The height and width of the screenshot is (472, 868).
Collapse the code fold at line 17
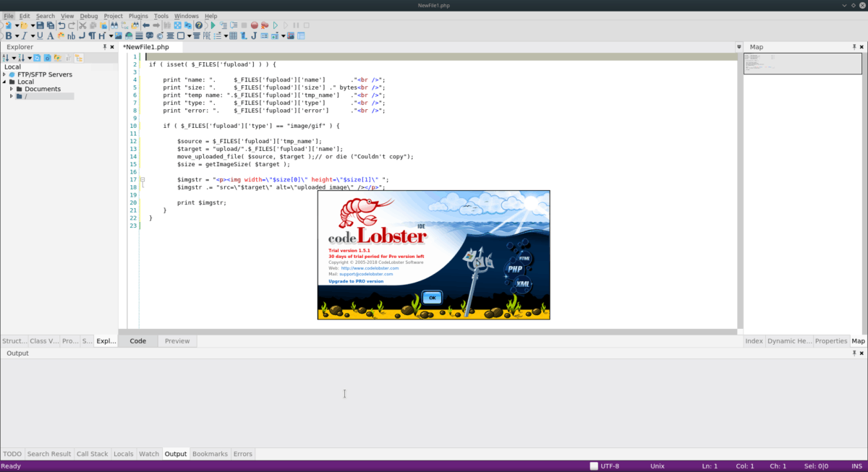pos(142,179)
